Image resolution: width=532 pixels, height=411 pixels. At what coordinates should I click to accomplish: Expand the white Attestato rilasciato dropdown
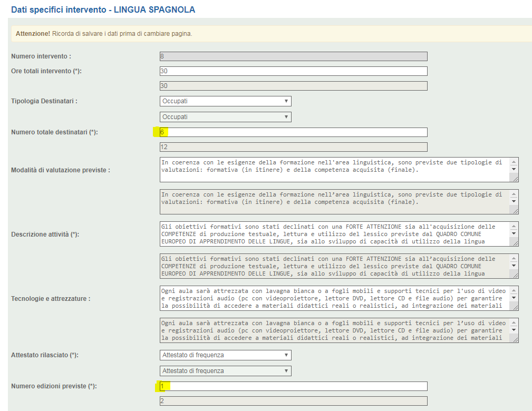click(225, 355)
